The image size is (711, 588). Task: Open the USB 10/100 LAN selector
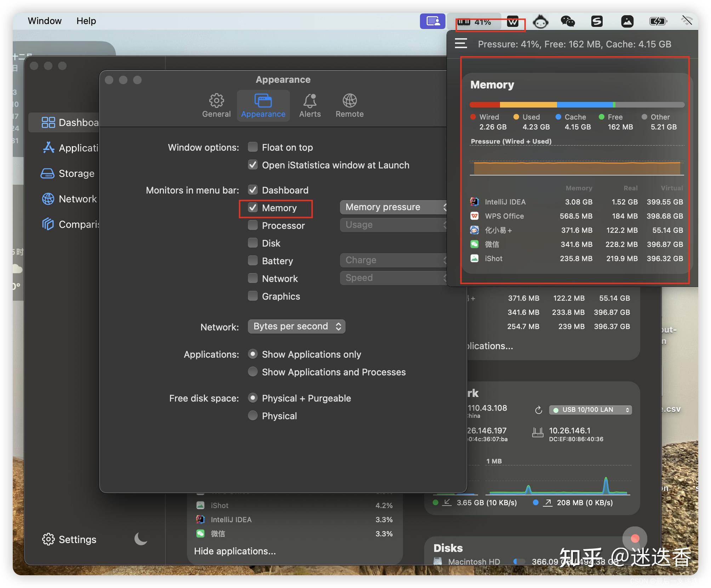[x=590, y=410]
